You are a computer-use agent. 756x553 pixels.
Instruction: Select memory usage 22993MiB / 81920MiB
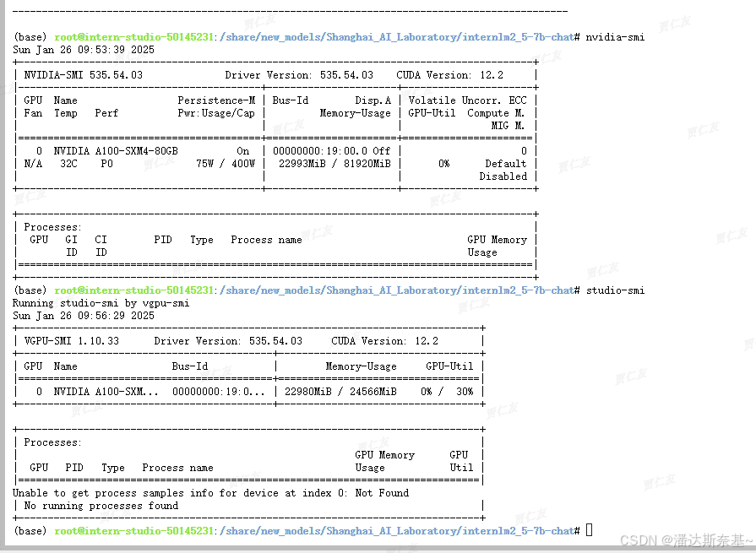tap(334, 164)
